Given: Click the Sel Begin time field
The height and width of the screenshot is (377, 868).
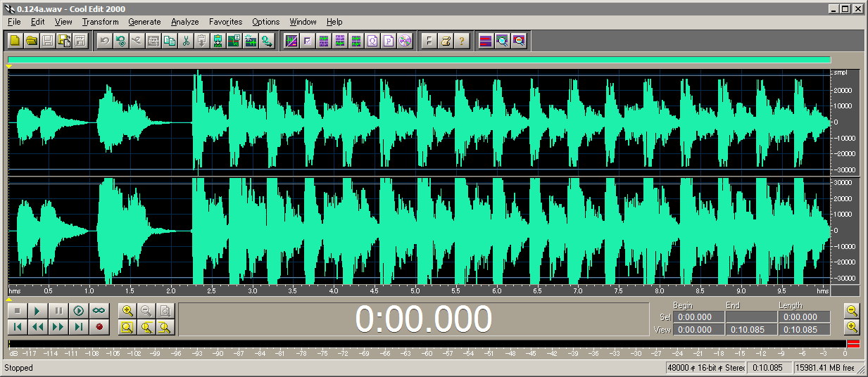Looking at the screenshot, I should 698,317.
